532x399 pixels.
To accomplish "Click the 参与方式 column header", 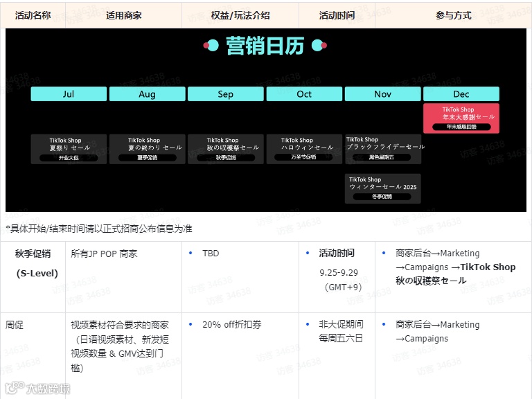I will point(453,15).
